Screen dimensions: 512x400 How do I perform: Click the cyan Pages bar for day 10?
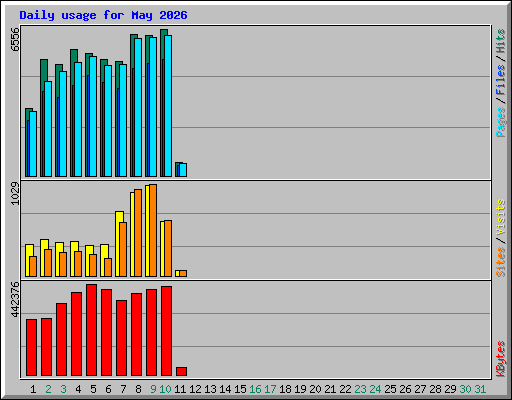[x=168, y=106]
